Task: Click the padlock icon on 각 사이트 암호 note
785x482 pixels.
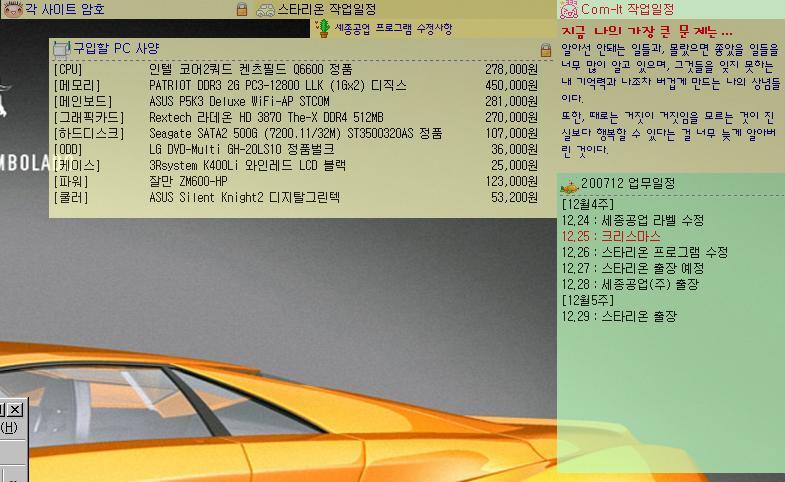Action: (x=241, y=9)
